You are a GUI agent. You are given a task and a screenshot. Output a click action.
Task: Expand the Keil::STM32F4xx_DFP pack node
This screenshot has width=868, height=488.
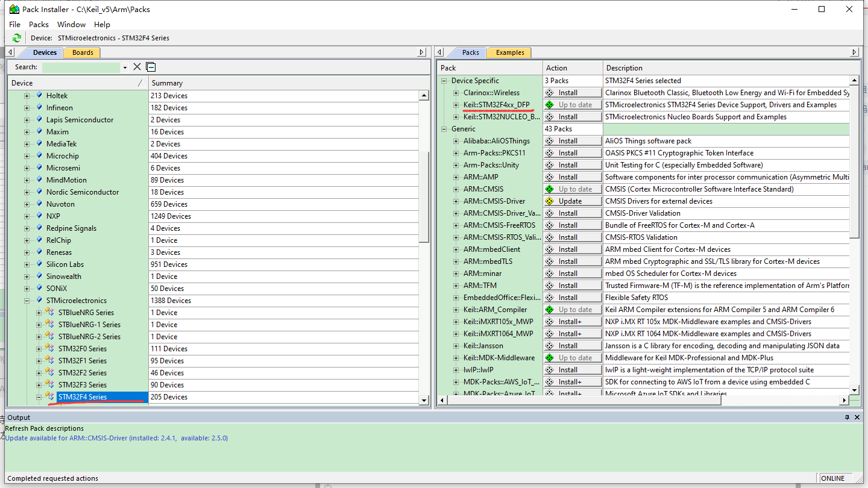(x=456, y=105)
